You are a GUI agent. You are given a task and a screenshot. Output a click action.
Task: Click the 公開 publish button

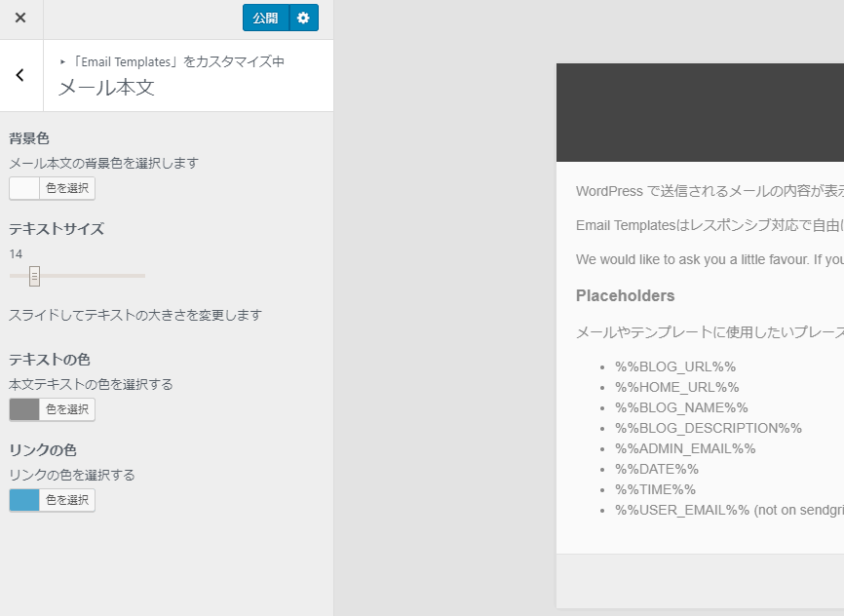[266, 18]
